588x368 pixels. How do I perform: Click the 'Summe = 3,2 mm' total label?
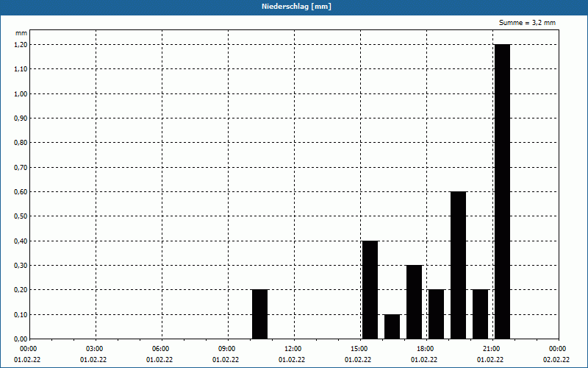[527, 23]
